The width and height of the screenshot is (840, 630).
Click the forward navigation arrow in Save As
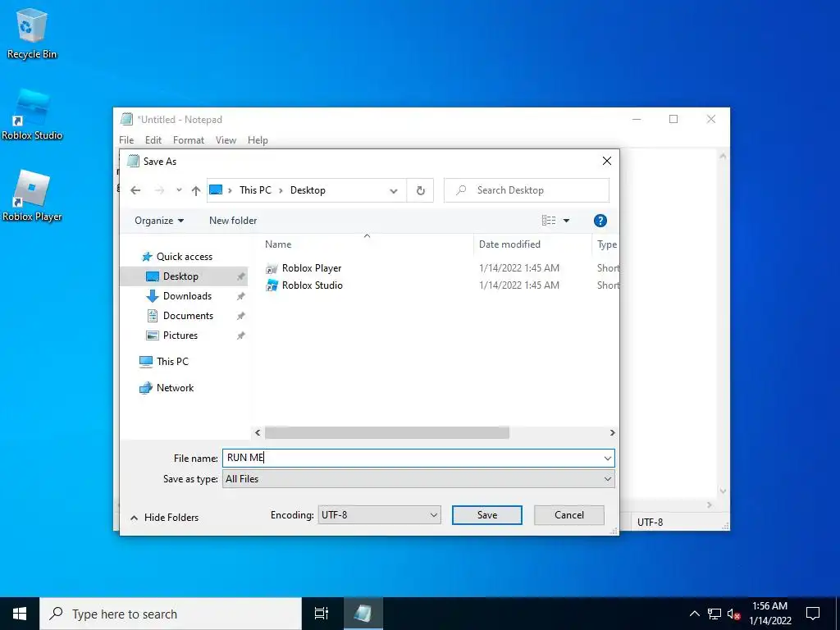point(159,190)
